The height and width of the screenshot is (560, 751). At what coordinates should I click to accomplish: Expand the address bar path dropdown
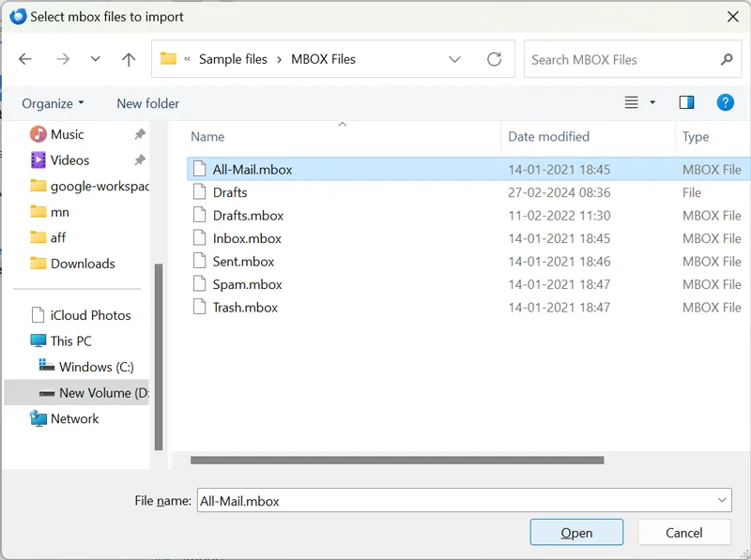[455, 59]
